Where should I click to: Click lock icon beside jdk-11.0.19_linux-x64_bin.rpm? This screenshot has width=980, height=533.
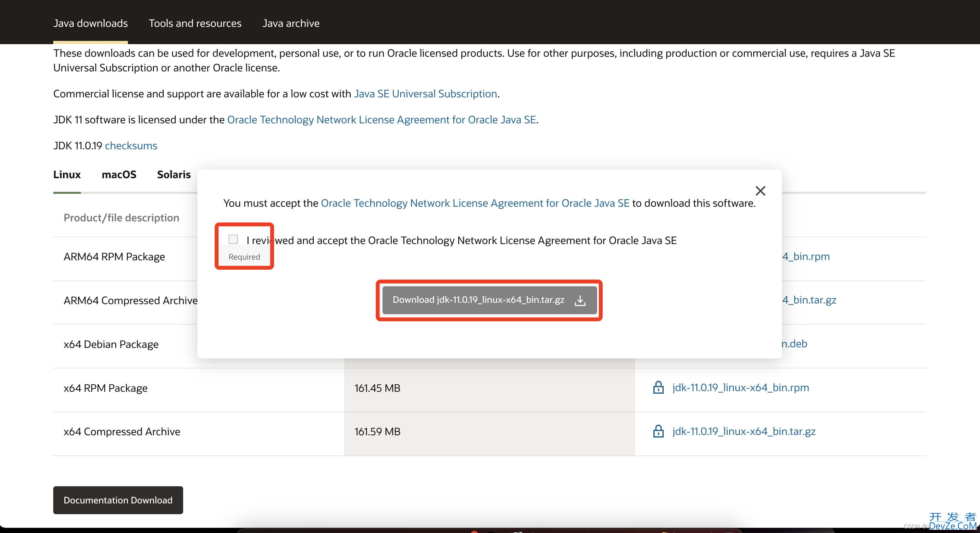[x=658, y=387]
